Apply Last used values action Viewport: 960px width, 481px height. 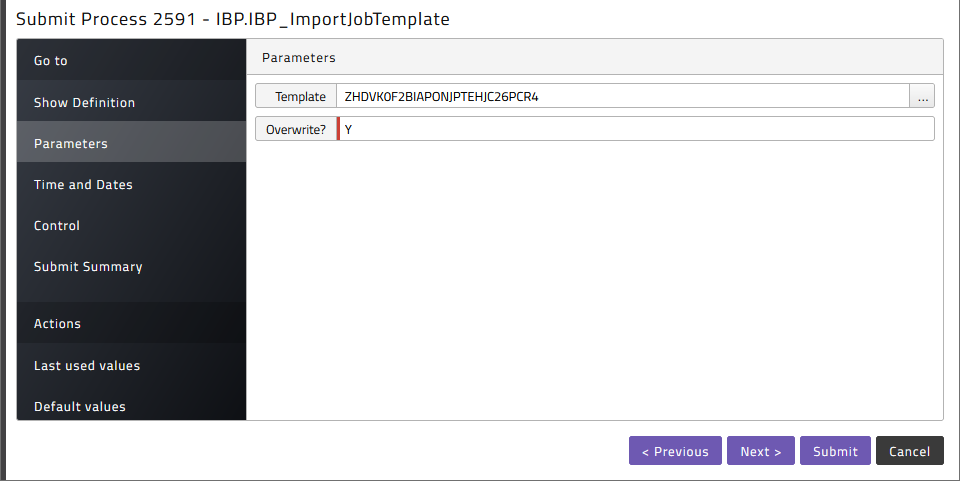(x=131, y=365)
